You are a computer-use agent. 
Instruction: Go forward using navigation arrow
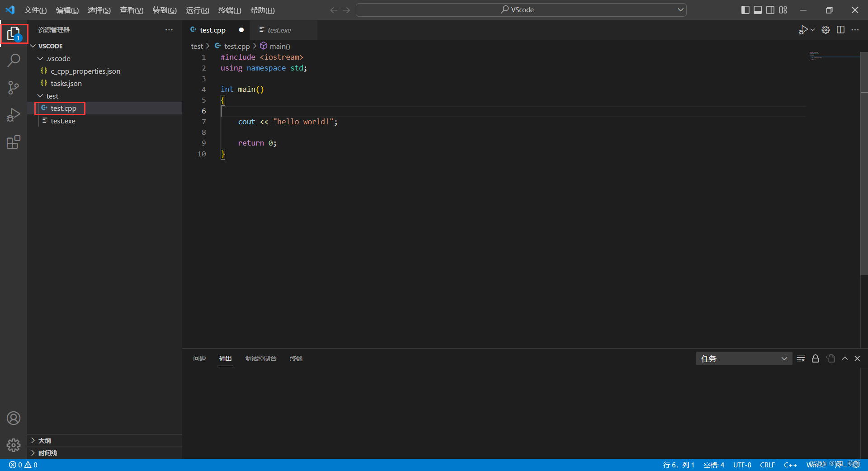(346, 10)
